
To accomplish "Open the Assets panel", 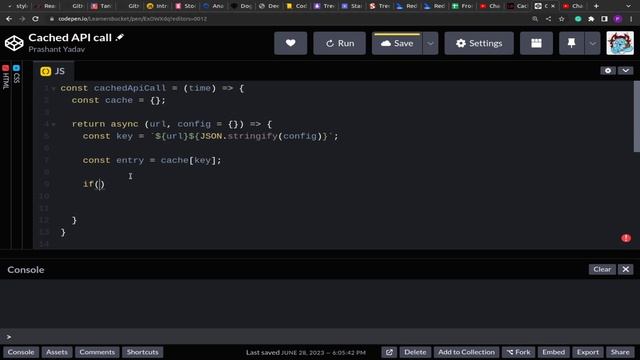I will (x=57, y=352).
